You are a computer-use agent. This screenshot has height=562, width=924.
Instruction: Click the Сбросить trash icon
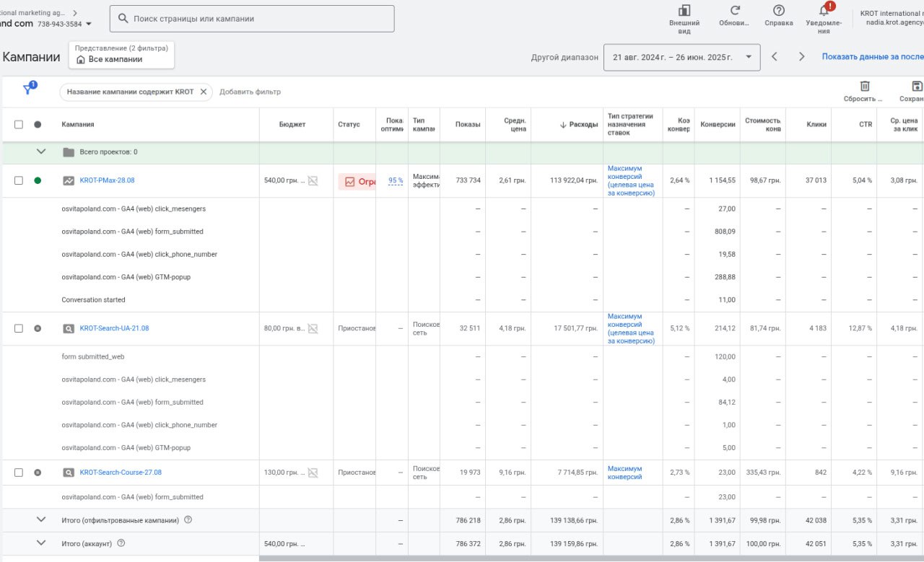coord(865,87)
